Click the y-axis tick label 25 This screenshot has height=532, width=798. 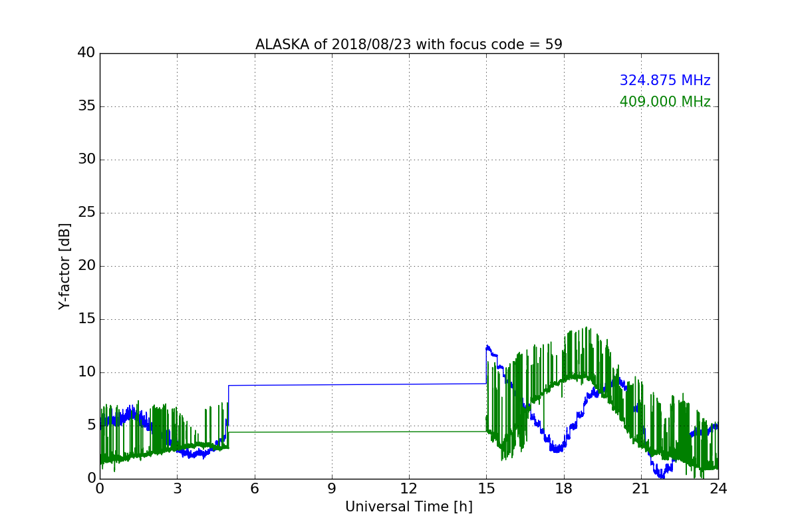tap(86, 213)
